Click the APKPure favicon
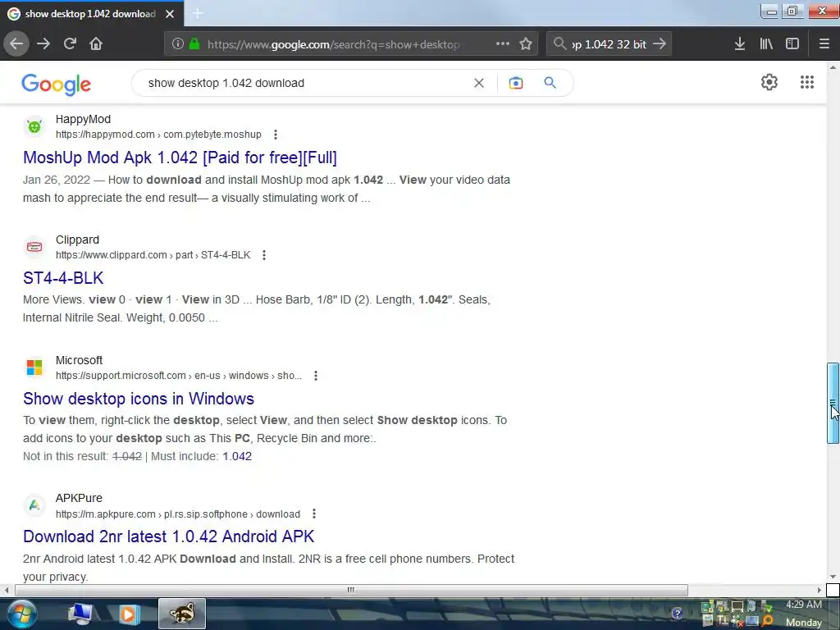Viewport: 840px width, 630px height. click(x=34, y=505)
